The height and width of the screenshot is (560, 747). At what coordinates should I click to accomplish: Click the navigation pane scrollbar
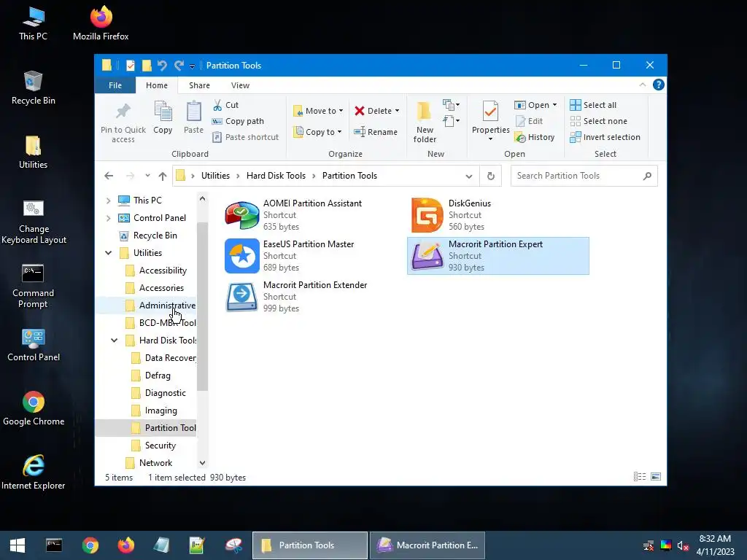coord(203,306)
